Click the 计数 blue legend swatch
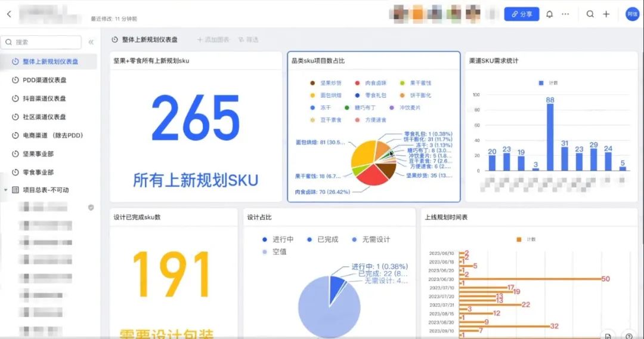 coord(541,83)
